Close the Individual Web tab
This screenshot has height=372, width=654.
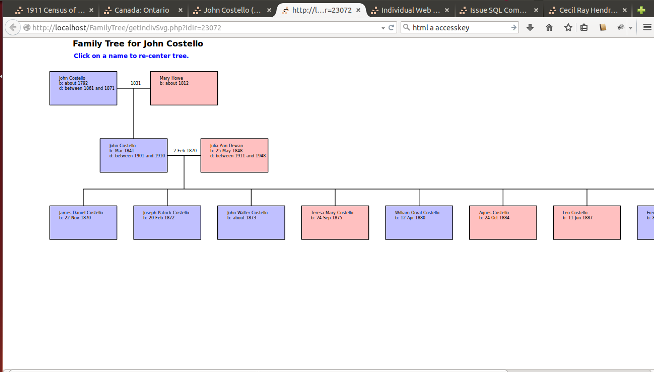click(447, 10)
